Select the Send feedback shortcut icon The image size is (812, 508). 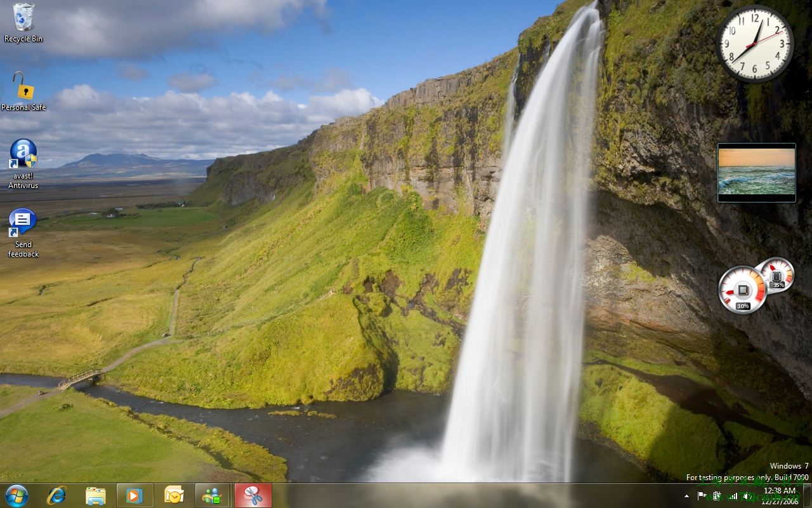coord(23,232)
